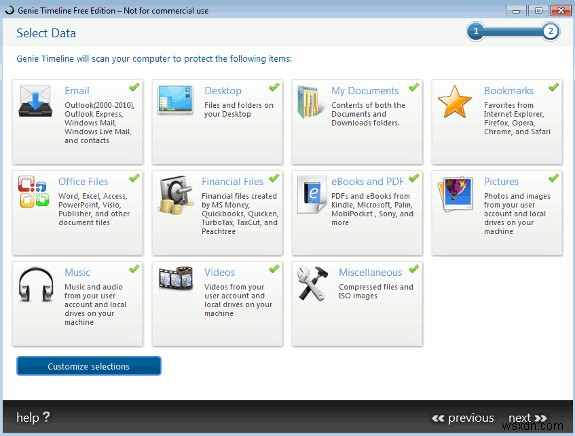Uncheck the Pictures green checkmark
Screen dimensions: 575x436
554,178
